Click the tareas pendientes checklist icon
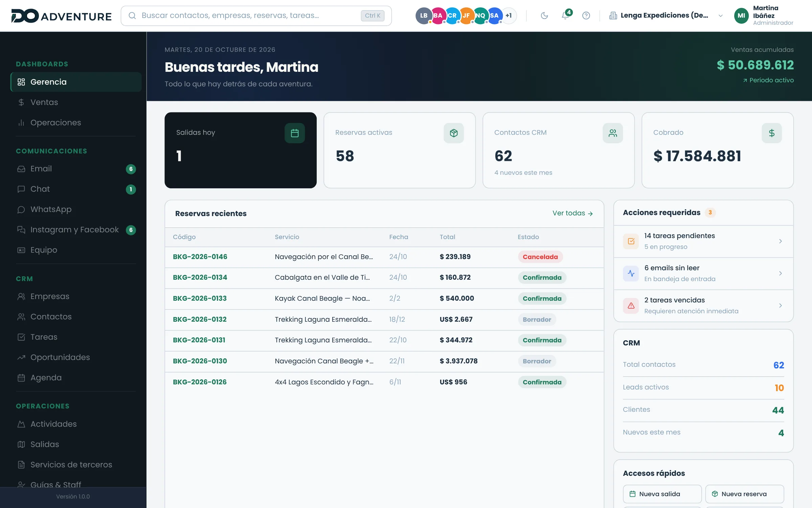Image resolution: width=812 pixels, height=508 pixels. [x=631, y=241]
